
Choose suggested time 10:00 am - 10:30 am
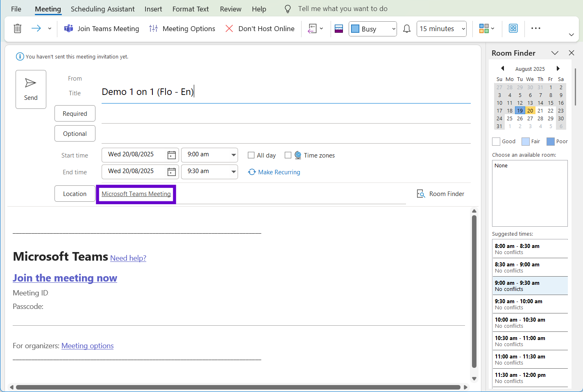coord(530,322)
